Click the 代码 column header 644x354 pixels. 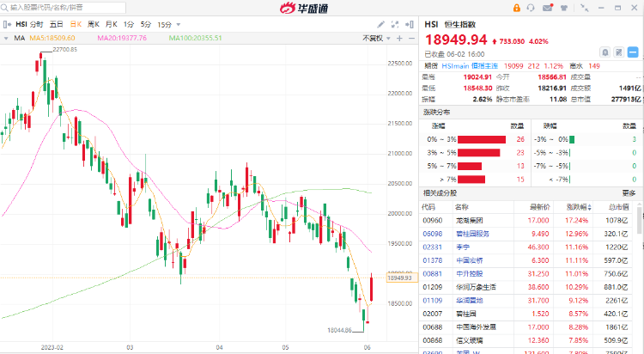point(428,207)
